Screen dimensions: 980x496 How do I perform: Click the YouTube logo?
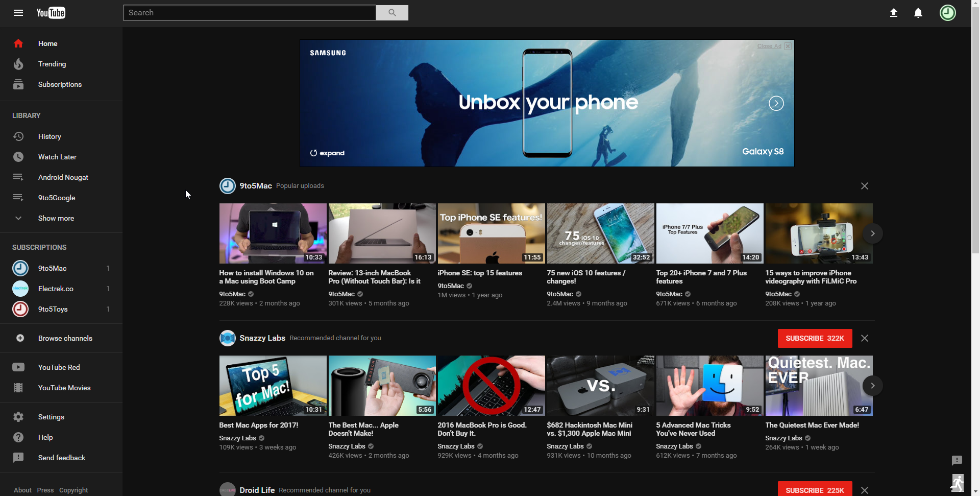(51, 13)
